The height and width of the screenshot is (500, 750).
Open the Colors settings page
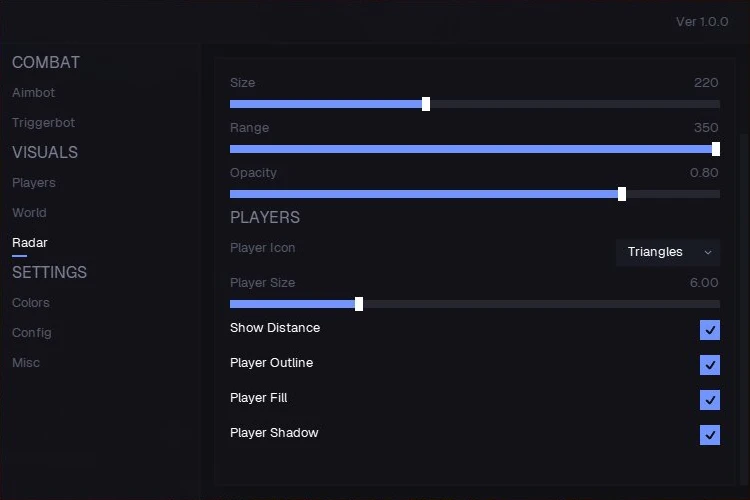31,302
